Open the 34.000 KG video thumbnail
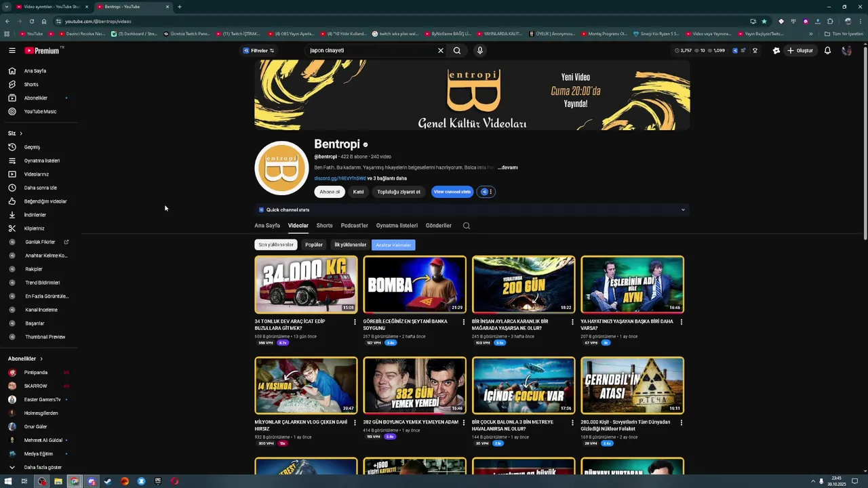Screen dimensions: 868x488 [306, 285]
